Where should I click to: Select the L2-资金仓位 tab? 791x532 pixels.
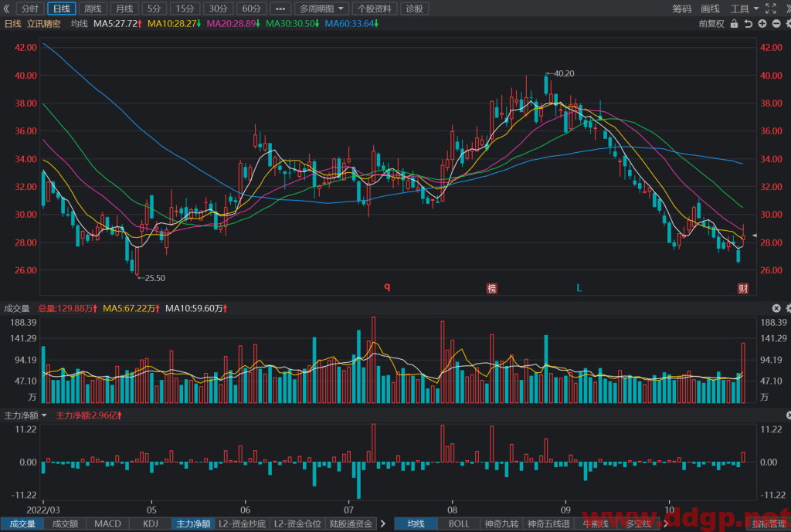tap(297, 524)
